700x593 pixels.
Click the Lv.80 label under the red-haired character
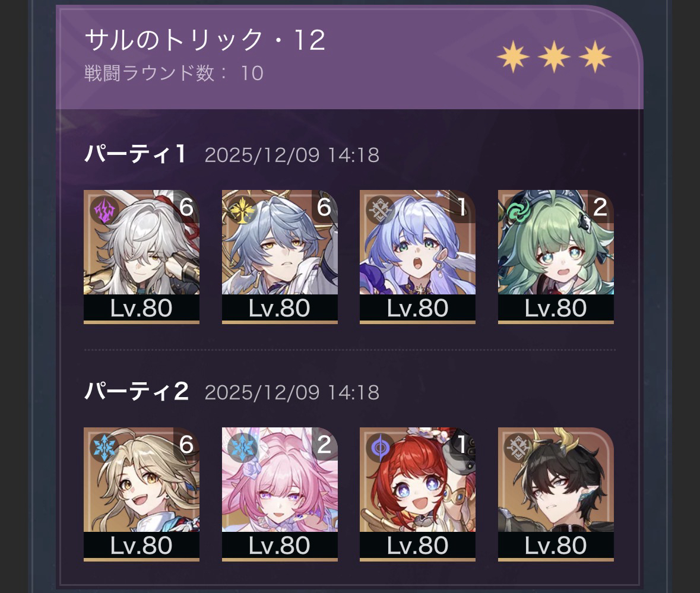[417, 546]
